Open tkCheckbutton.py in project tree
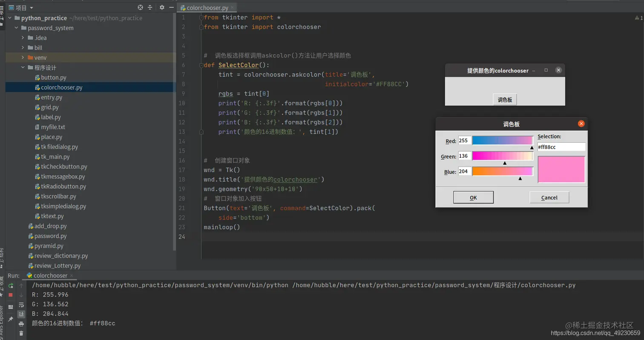 click(61, 167)
